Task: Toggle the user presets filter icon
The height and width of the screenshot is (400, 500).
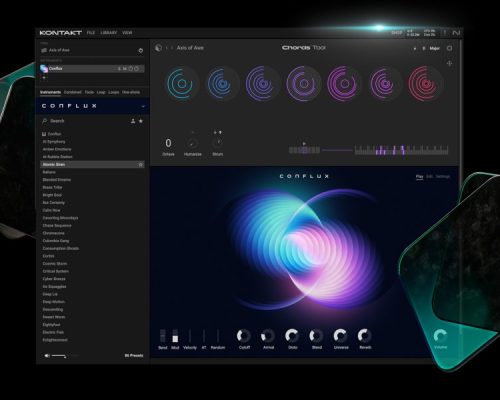Action: 133,121
